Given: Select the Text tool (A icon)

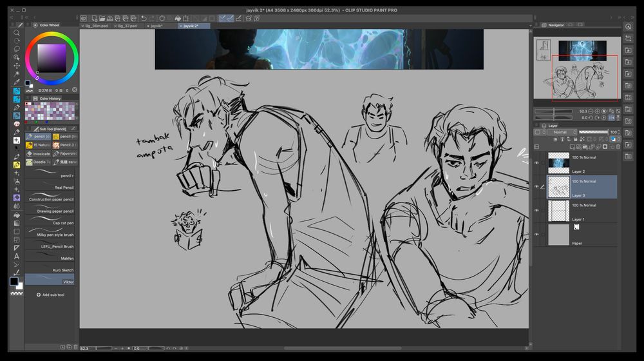Looking at the screenshot, I should pos(17,256).
